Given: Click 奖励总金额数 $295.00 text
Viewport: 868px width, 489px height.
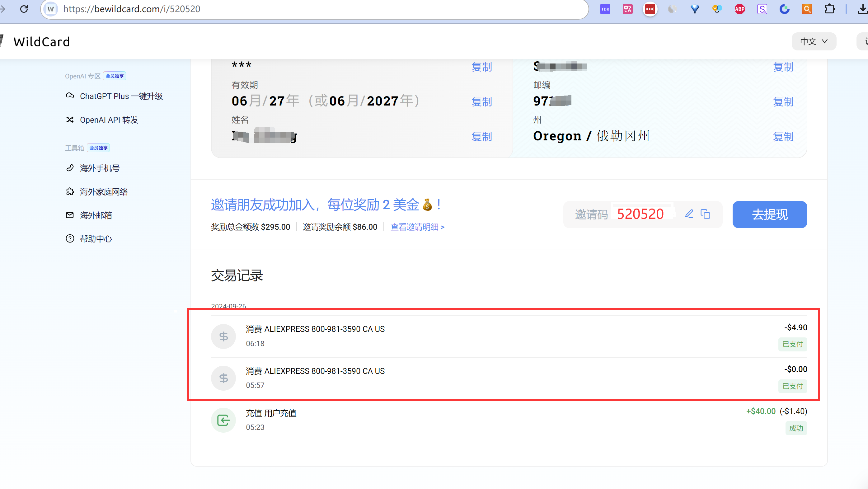Looking at the screenshot, I should coord(250,227).
